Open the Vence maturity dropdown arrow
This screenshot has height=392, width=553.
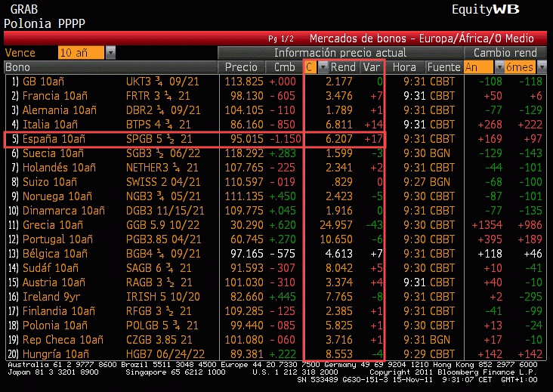pos(111,53)
